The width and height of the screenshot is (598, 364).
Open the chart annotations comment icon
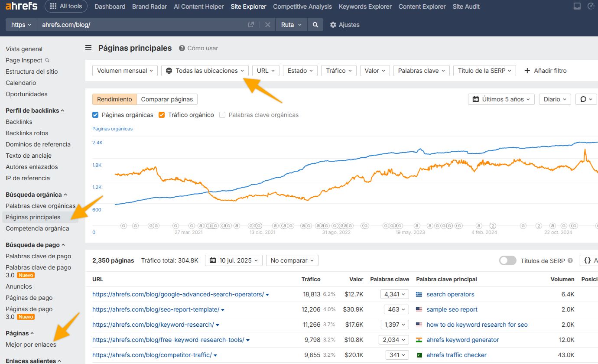pyautogui.click(x=586, y=99)
